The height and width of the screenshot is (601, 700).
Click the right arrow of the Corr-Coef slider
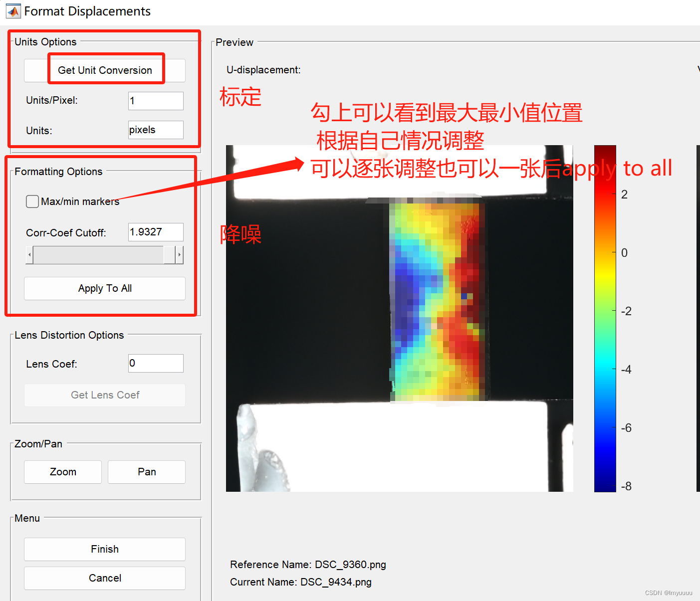(x=180, y=255)
